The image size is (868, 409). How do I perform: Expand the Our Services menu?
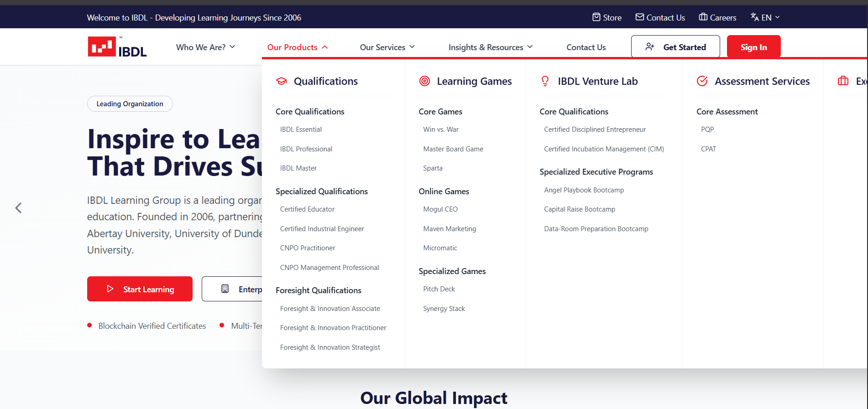[x=387, y=47]
